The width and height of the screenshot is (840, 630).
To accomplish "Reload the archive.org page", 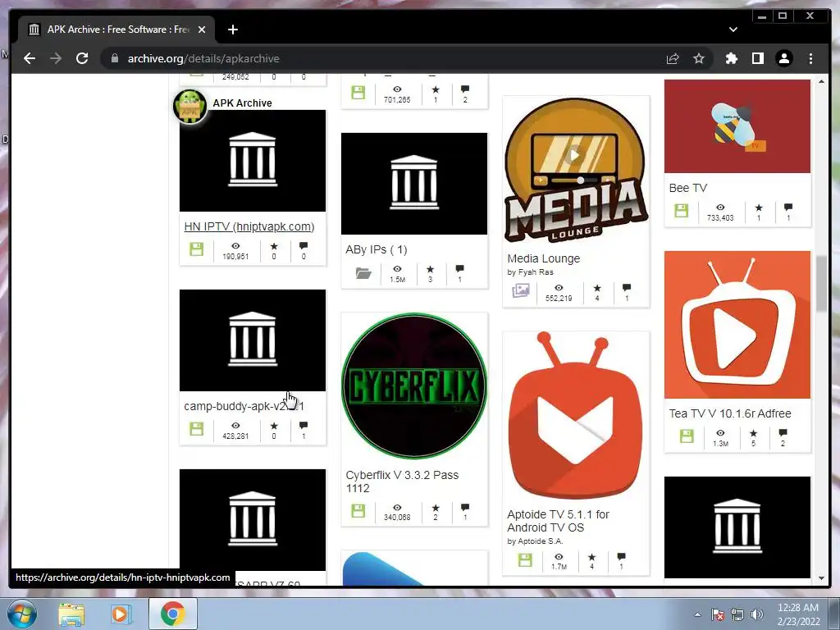I will tap(82, 58).
